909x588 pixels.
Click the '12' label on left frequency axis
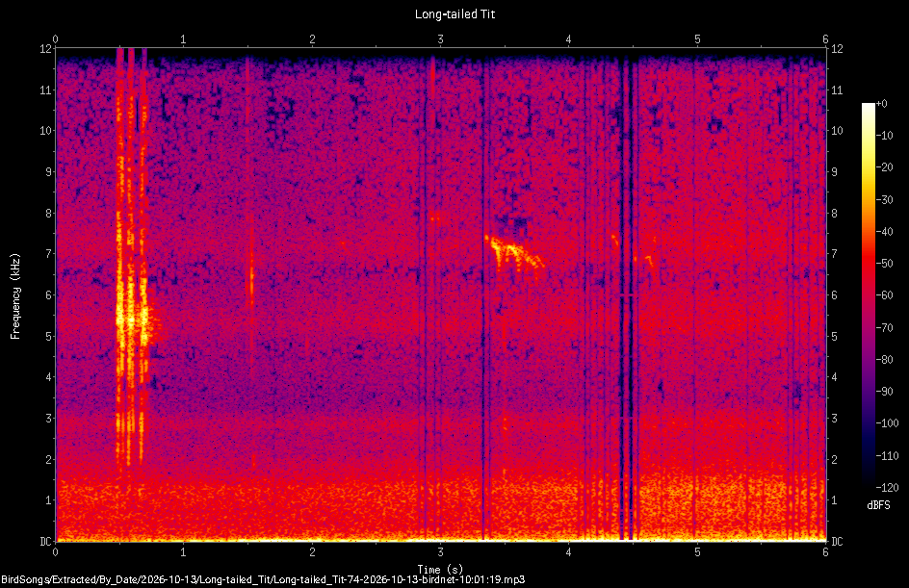[46, 49]
